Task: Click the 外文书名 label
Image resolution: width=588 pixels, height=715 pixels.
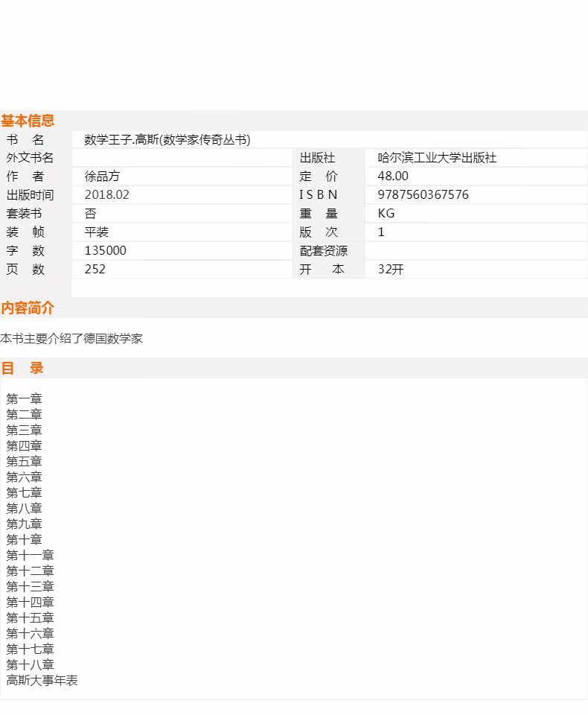Action: [30, 158]
